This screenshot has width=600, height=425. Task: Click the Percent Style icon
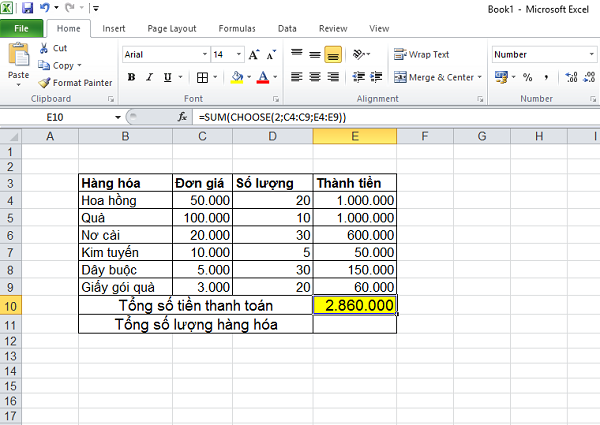528,77
